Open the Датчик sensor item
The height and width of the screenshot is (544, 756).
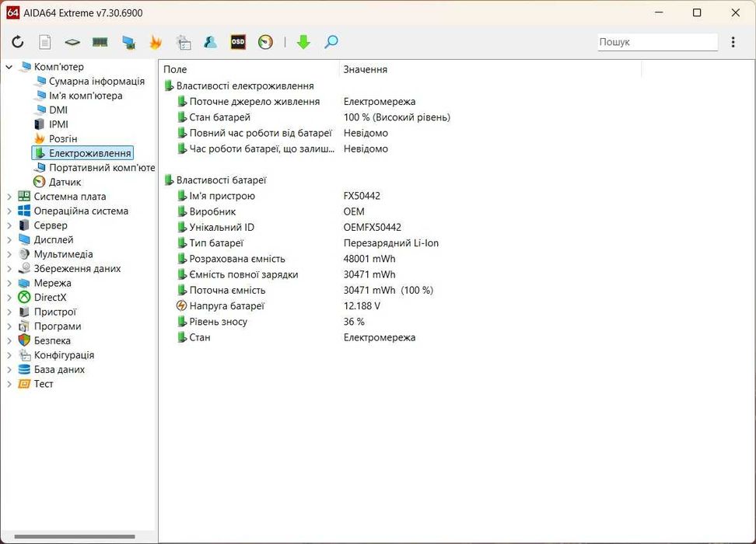pos(65,182)
